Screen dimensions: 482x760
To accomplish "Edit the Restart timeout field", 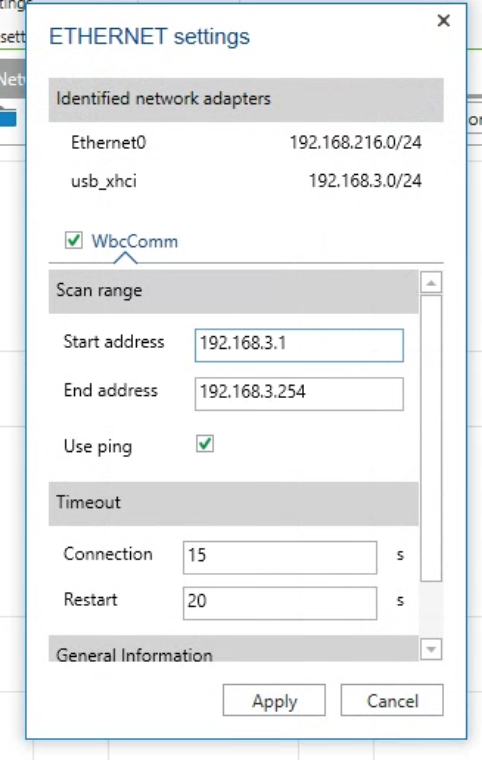I will 280,603.
